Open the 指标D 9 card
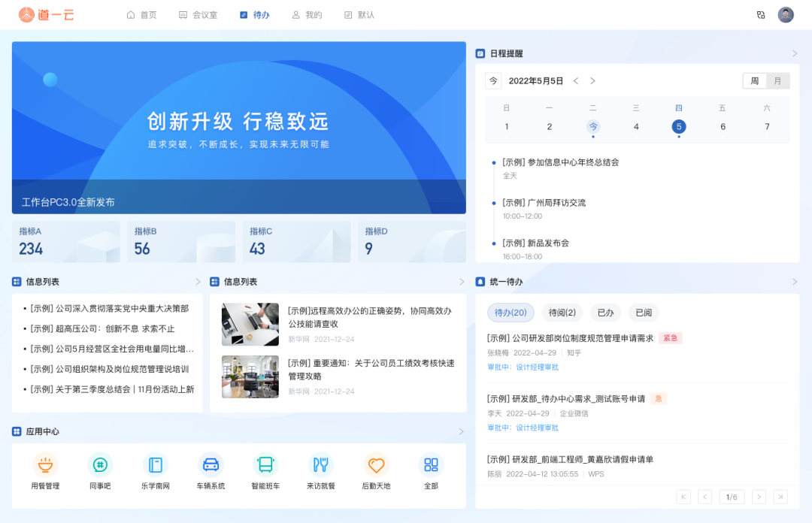Viewport: 812px width, 523px height. coord(412,242)
